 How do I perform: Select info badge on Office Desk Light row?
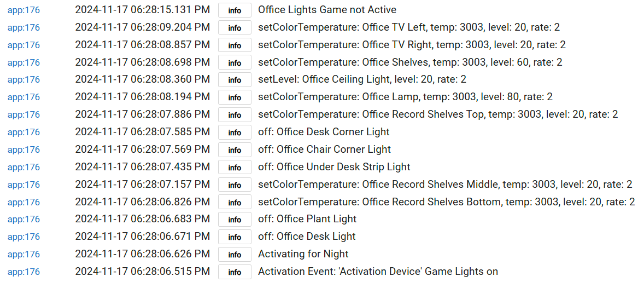tap(235, 237)
